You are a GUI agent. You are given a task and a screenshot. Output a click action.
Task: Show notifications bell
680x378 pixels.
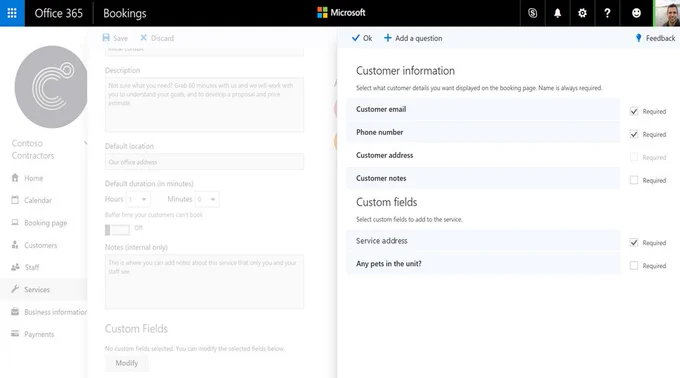(557, 13)
